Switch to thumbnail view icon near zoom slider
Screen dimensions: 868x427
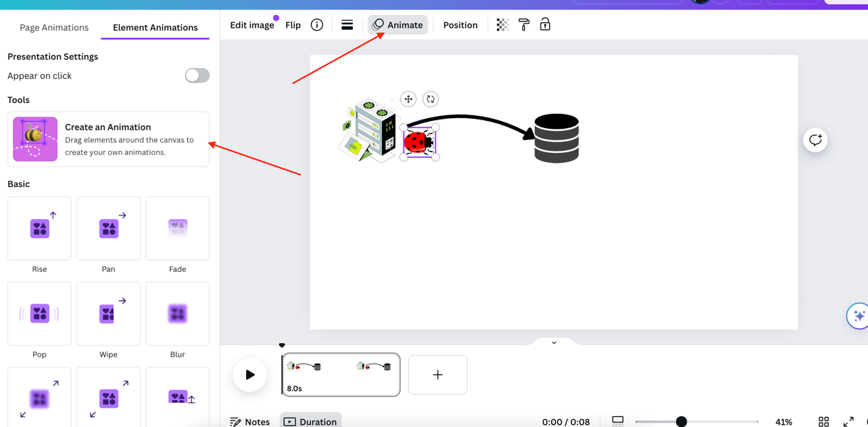(618, 421)
